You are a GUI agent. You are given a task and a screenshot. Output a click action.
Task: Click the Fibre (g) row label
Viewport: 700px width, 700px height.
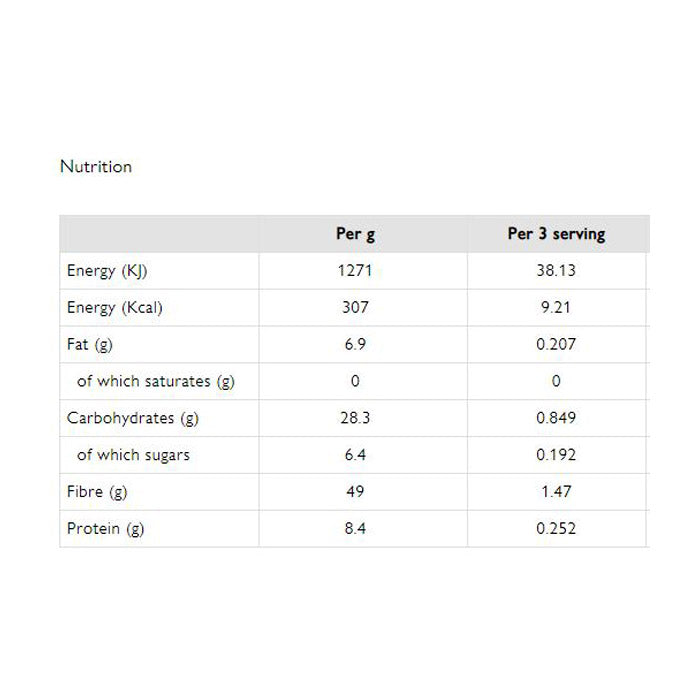[97, 492]
